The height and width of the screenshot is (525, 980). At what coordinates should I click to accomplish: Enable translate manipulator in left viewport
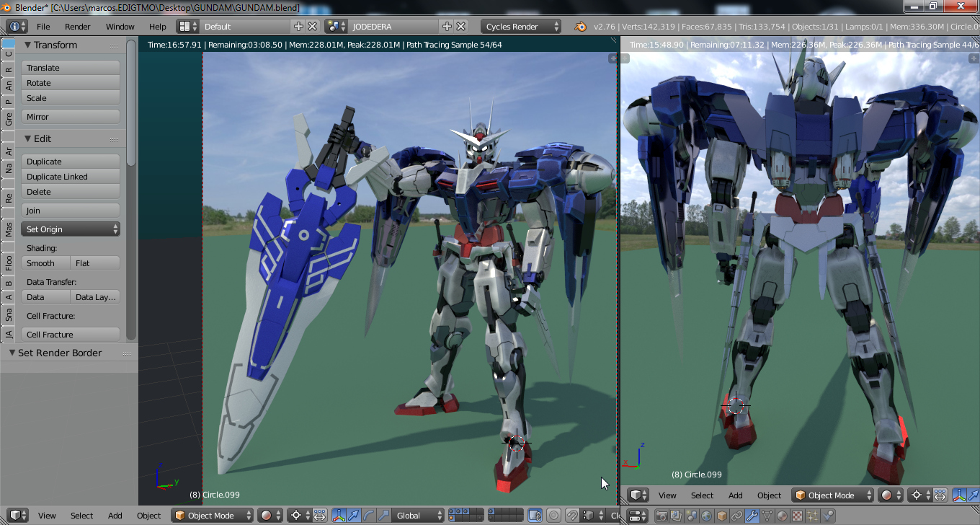(x=354, y=516)
